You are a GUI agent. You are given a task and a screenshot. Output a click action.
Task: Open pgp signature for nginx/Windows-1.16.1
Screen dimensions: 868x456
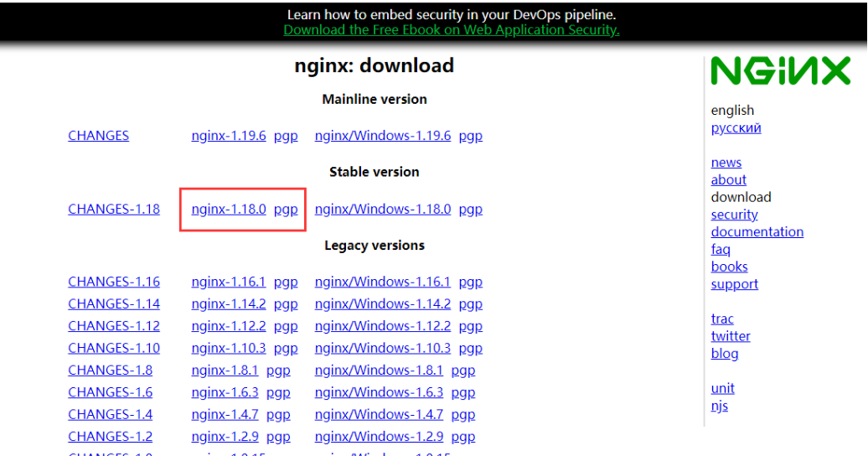(471, 282)
